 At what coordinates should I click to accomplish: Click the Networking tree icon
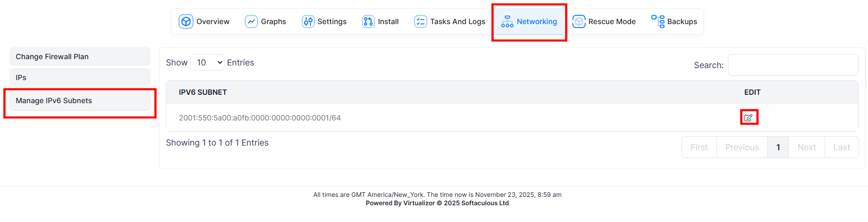pos(507,21)
